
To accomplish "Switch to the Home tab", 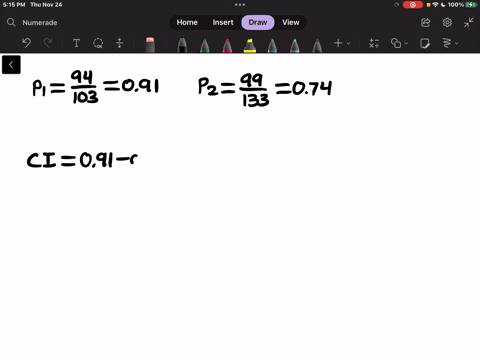I will click(187, 22).
